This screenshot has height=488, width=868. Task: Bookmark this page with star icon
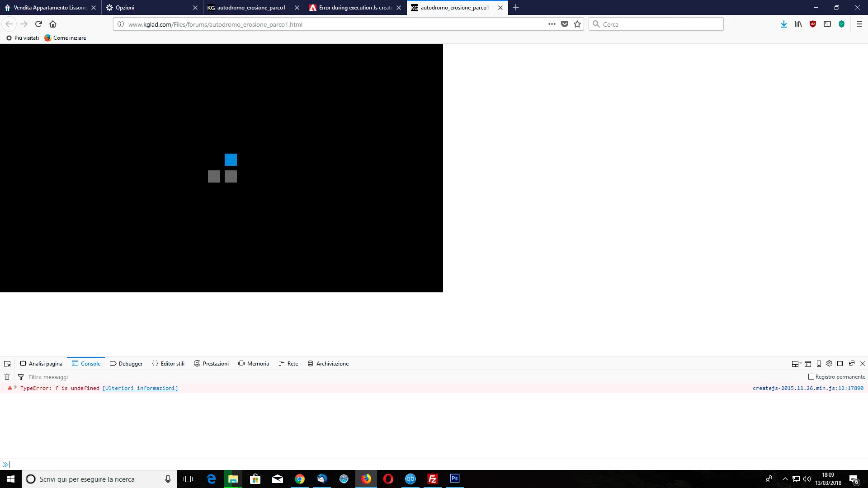(577, 24)
